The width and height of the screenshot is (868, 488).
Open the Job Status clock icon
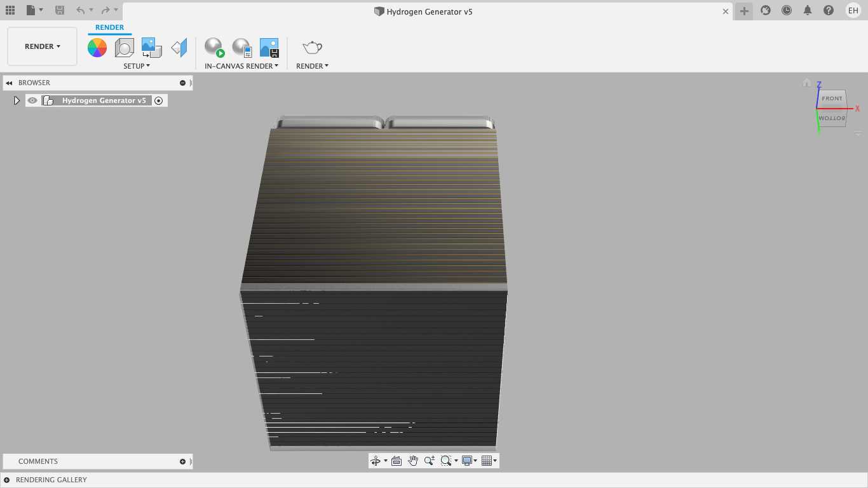tap(787, 10)
